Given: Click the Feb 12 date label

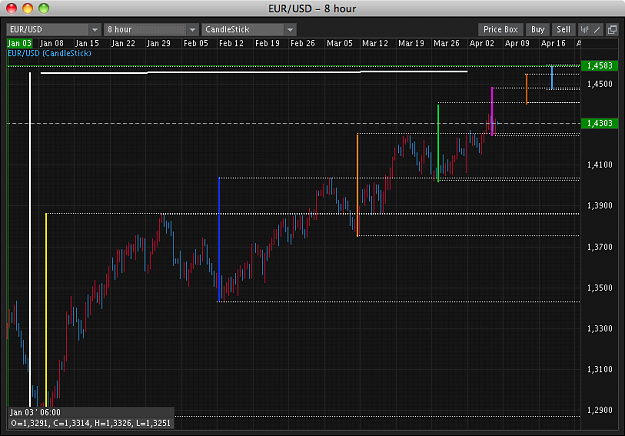Looking at the screenshot, I should pos(231,43).
